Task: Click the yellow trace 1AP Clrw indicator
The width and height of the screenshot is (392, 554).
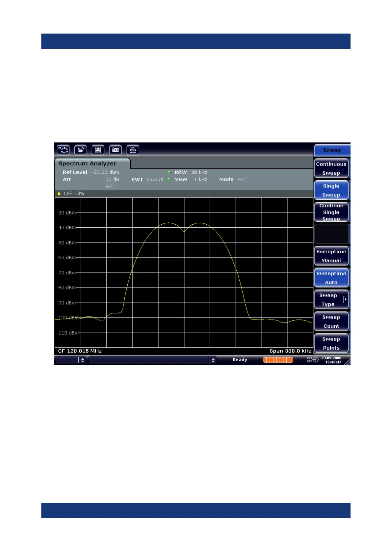Action: [59, 194]
